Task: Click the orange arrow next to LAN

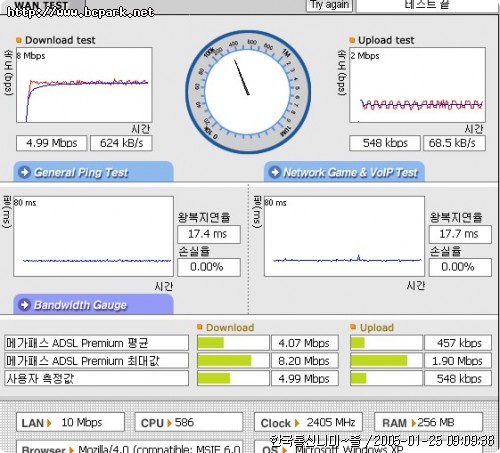Action: tap(49, 423)
